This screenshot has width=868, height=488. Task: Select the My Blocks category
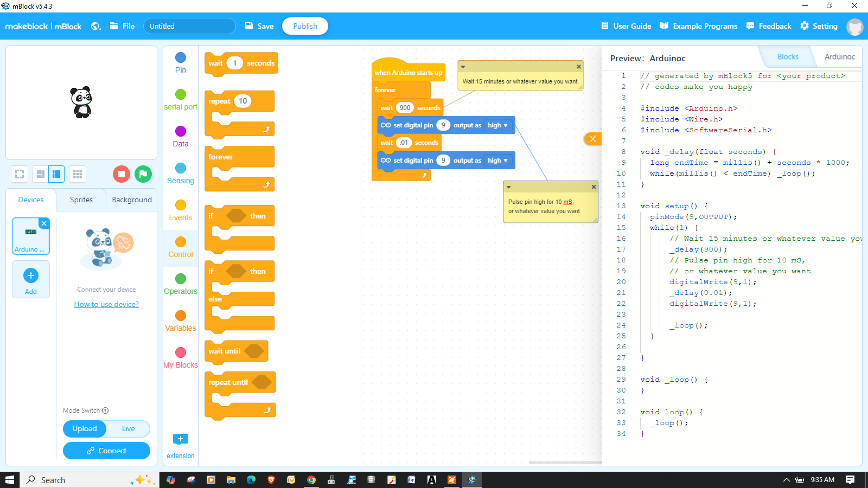pyautogui.click(x=181, y=358)
